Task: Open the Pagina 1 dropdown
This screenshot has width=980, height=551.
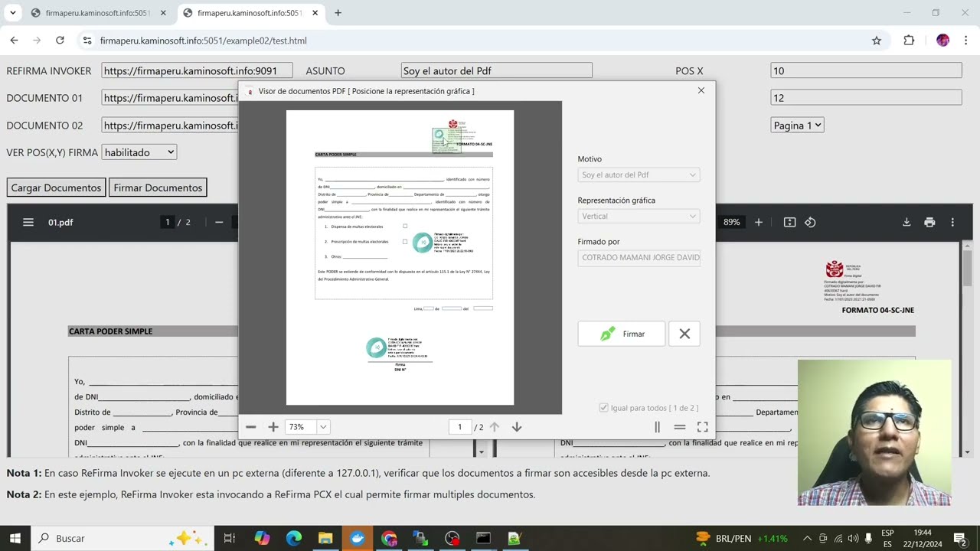Action: pyautogui.click(x=797, y=125)
